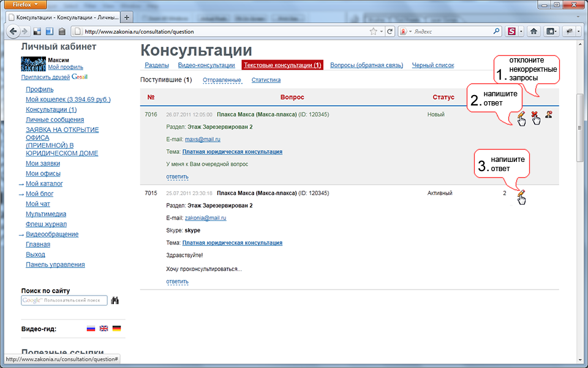The image size is (588, 368).
Task: Click the ответить link under question 7016
Action: click(177, 177)
